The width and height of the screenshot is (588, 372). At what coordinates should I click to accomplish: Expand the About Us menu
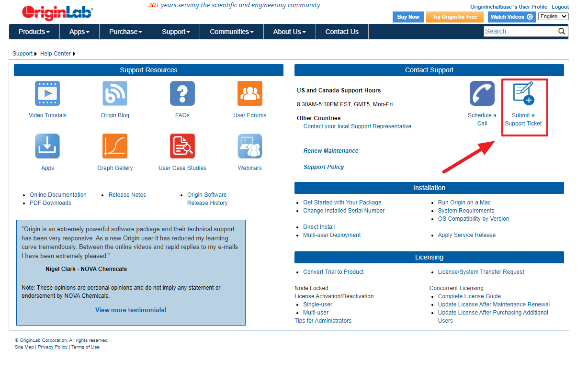[x=289, y=32]
